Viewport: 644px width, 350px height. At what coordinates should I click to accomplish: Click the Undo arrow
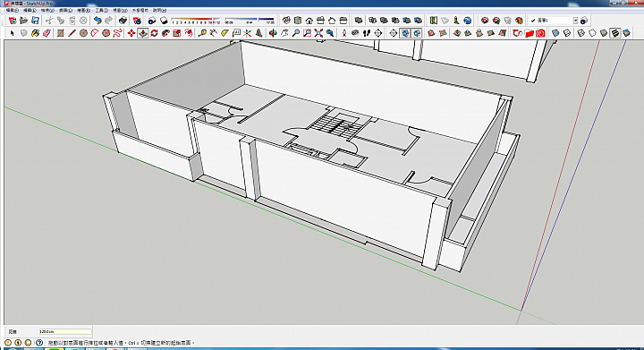click(x=97, y=20)
